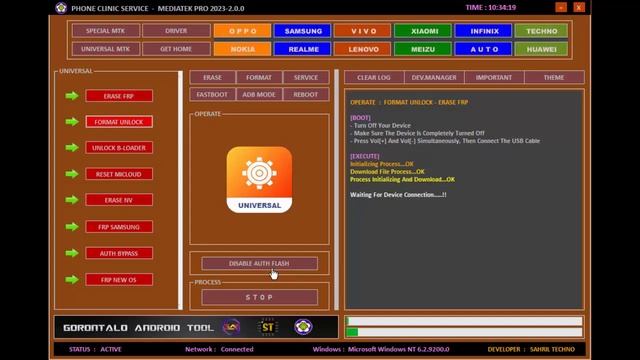640x360 pixels.
Task: Switch to SAMSUNG brand
Action: coord(303,31)
